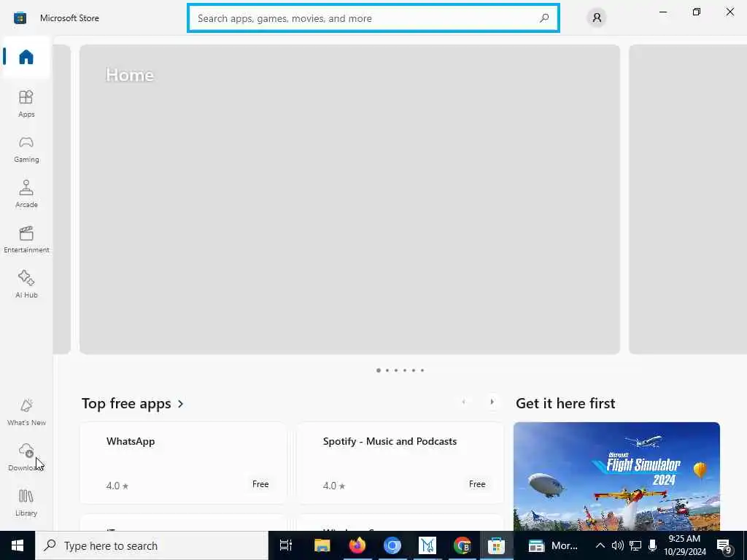Screen dimensions: 747x560
Task: Click the search magnifier icon
Action: [544, 18]
